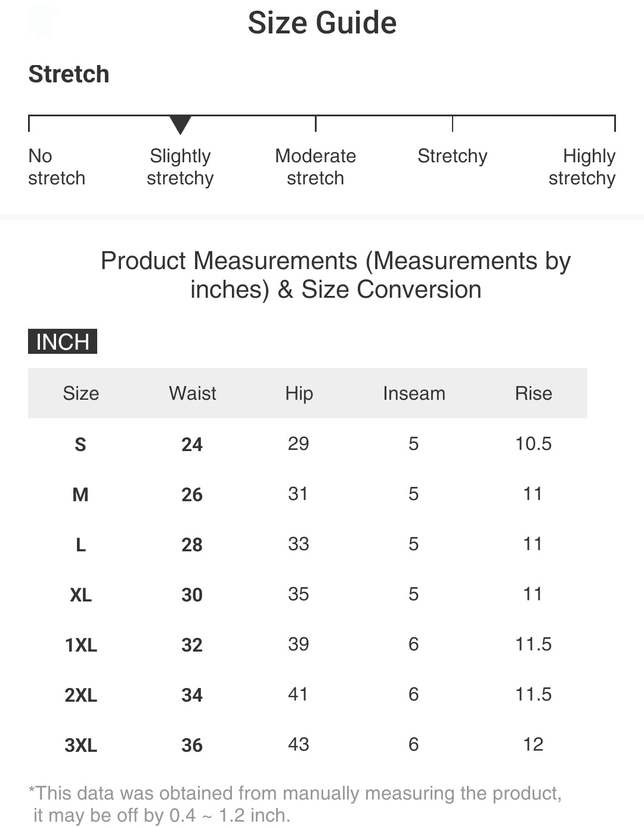Select the 'Highly stretchy' scale label

tap(582, 167)
